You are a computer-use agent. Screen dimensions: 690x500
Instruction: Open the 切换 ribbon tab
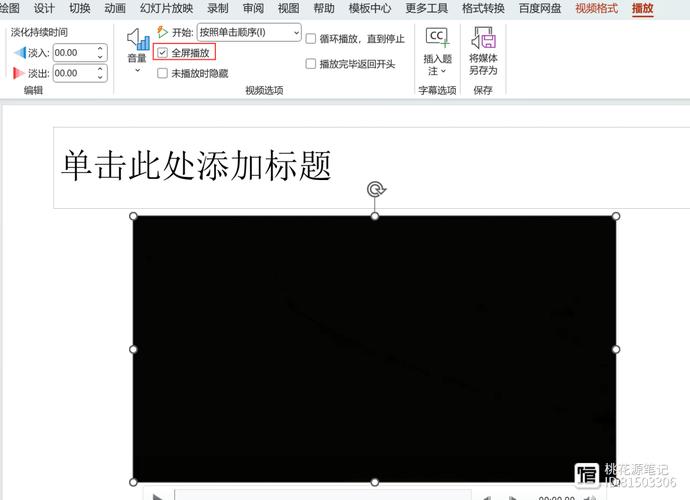[x=80, y=8]
